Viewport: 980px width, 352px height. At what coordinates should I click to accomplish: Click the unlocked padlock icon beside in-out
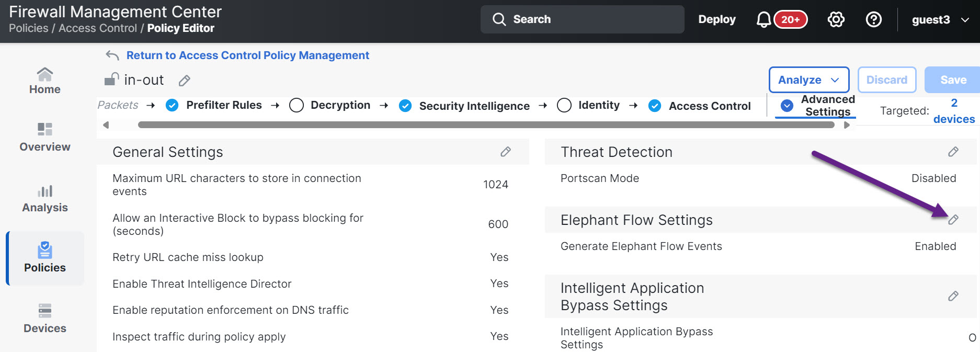coord(111,80)
